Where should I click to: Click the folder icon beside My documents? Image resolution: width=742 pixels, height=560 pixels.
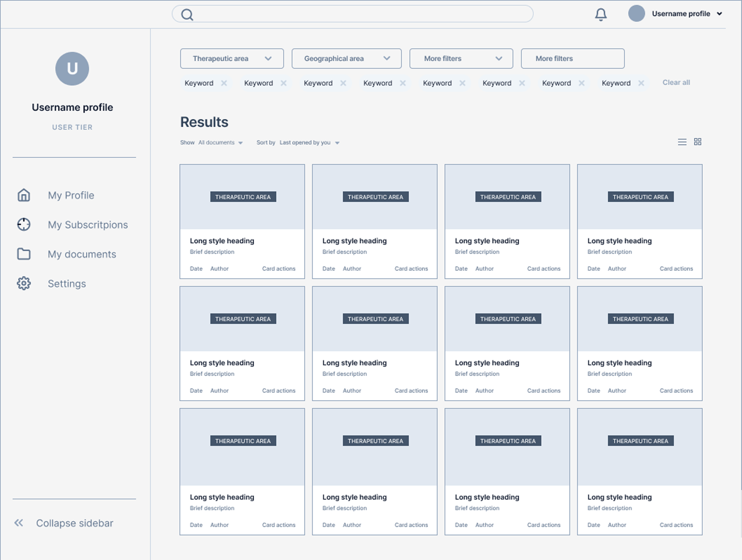point(24,254)
